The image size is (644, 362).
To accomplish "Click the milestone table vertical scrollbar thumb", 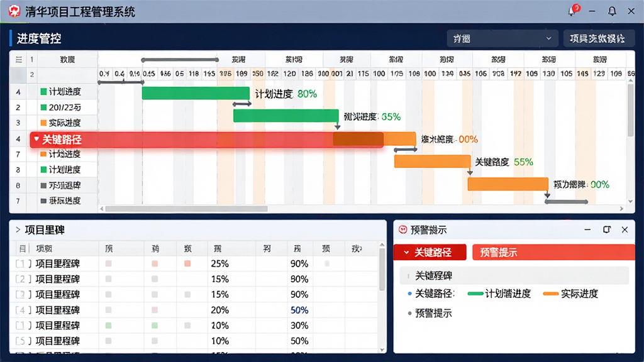I will pyautogui.click(x=382, y=269).
